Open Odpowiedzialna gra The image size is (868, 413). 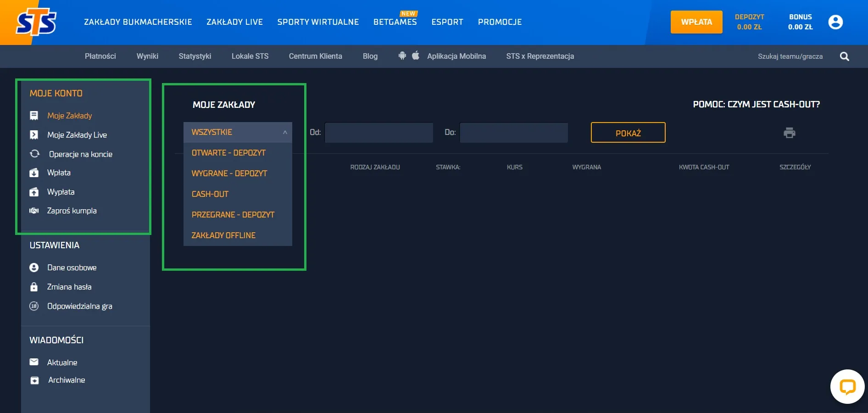pyautogui.click(x=80, y=306)
